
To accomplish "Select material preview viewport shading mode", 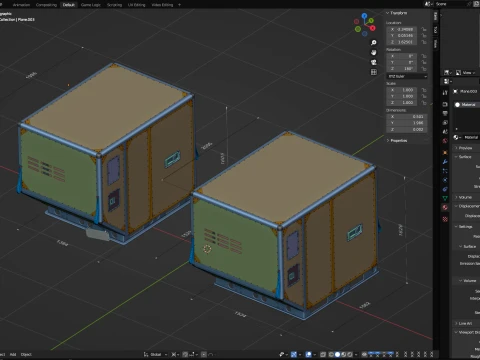I will tap(343, 354).
